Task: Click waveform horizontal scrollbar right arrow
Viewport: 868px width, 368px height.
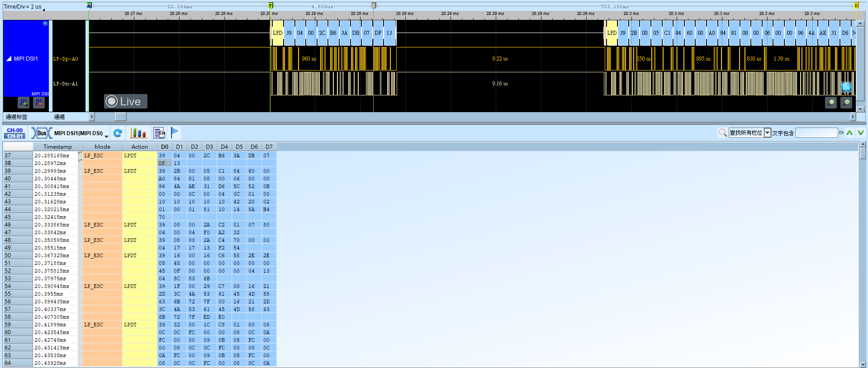Action: (853, 117)
